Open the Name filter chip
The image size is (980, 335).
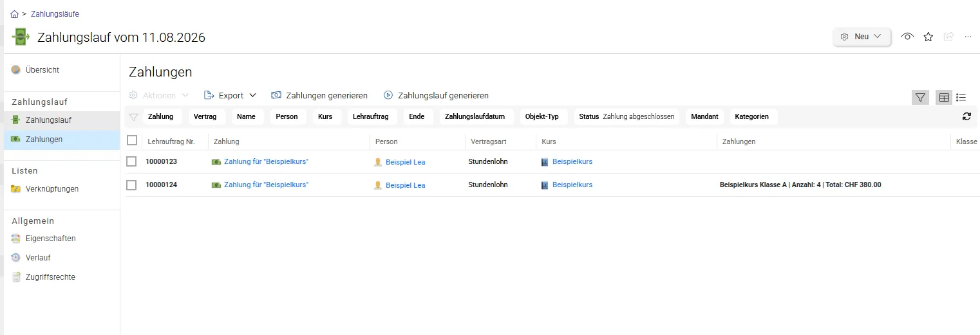coord(246,116)
